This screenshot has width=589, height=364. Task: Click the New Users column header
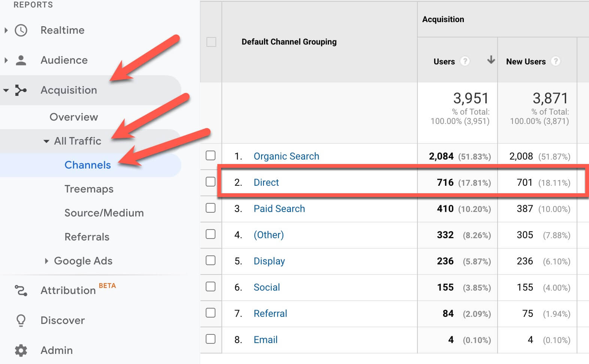pyautogui.click(x=526, y=61)
